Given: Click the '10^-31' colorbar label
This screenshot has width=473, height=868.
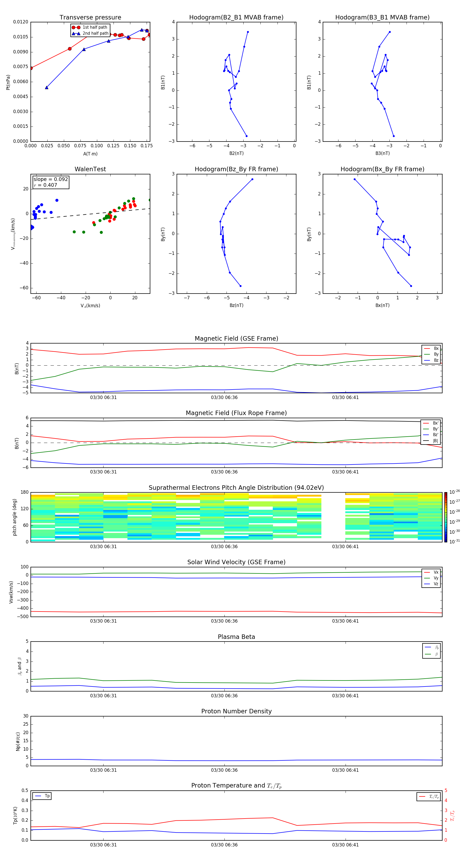Looking at the screenshot, I should pyautogui.click(x=455, y=542).
